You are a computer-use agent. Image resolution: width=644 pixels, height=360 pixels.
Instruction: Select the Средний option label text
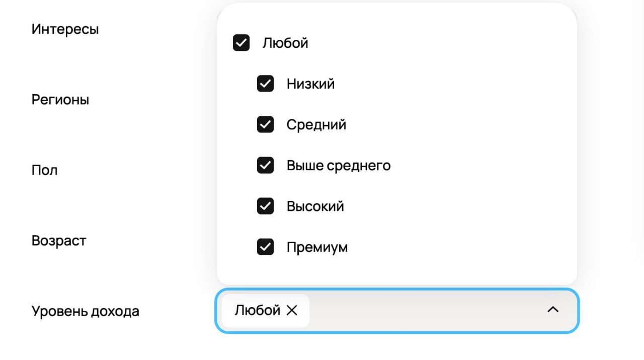(x=316, y=124)
